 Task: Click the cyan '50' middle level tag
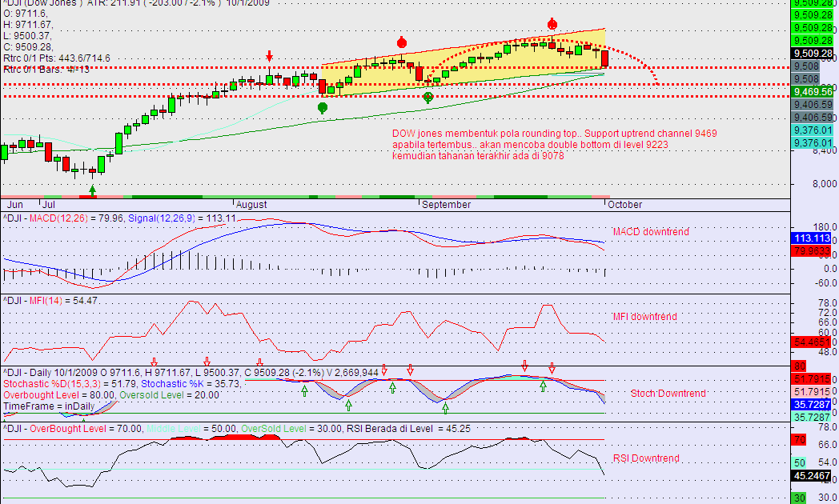click(800, 463)
